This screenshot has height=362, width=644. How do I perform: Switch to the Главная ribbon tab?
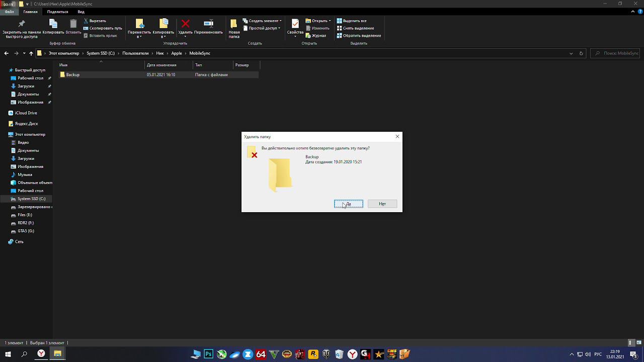pos(30,12)
